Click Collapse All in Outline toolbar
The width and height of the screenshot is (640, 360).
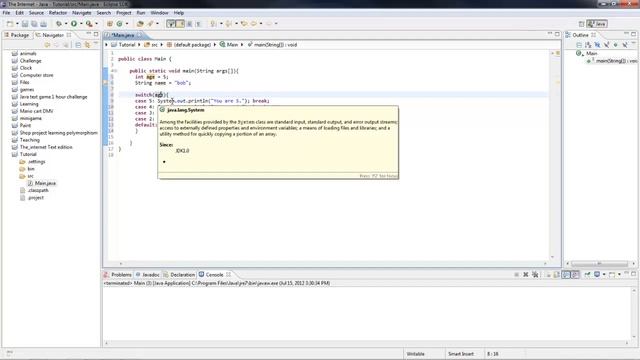coord(579,45)
